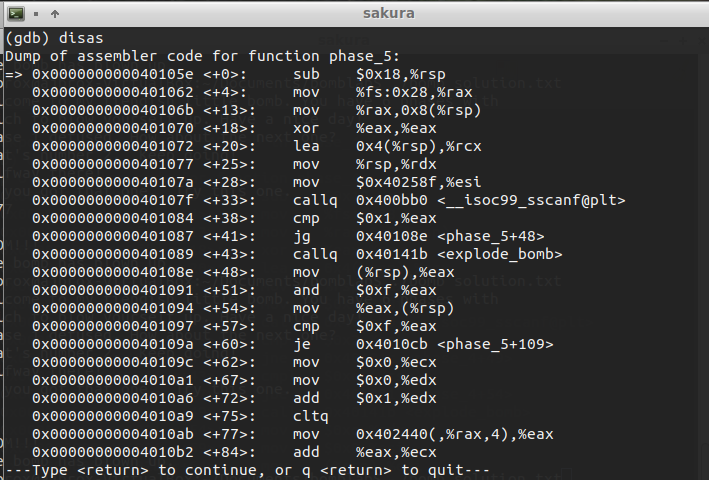Viewport: 709px width, 480px height.
Task: Click operand $0x0,%edx
Action: tap(396, 381)
